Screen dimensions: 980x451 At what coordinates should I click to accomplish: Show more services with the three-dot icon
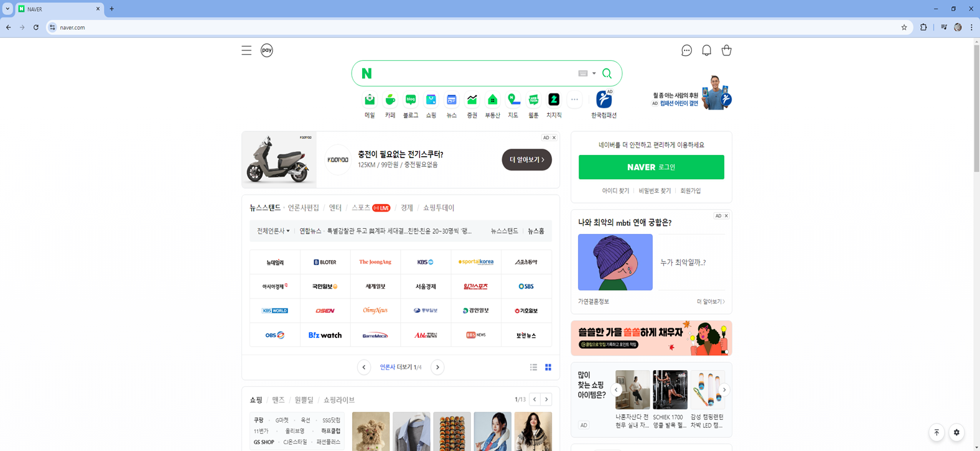click(574, 100)
